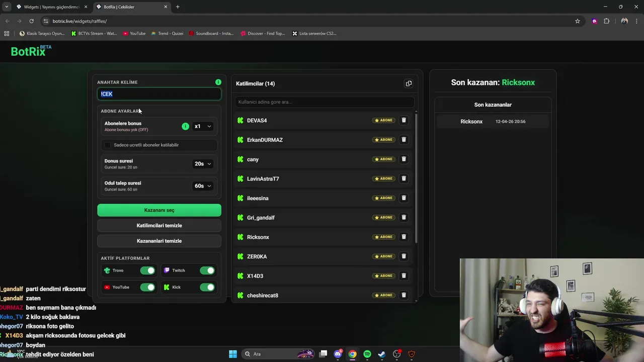
Task: Close BotRix Cekilisler tab
Action: pos(166,7)
